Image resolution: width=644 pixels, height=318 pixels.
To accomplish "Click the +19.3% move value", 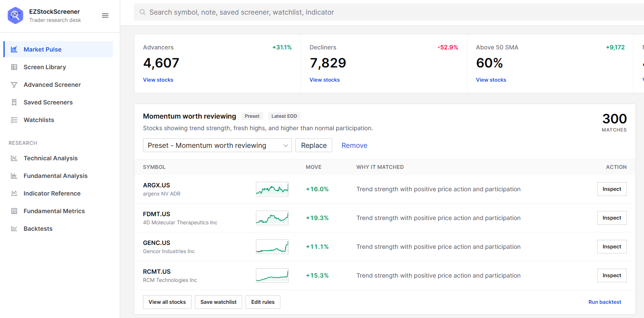I will click(317, 218).
